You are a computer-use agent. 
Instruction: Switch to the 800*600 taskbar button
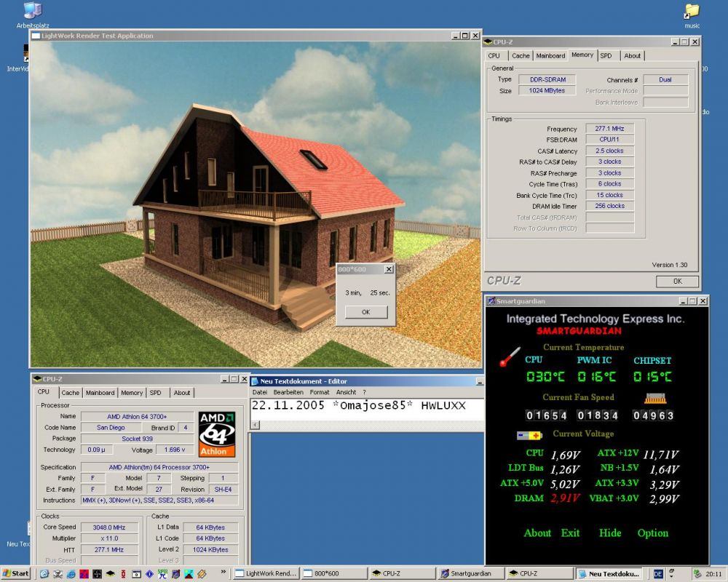pos(334,574)
